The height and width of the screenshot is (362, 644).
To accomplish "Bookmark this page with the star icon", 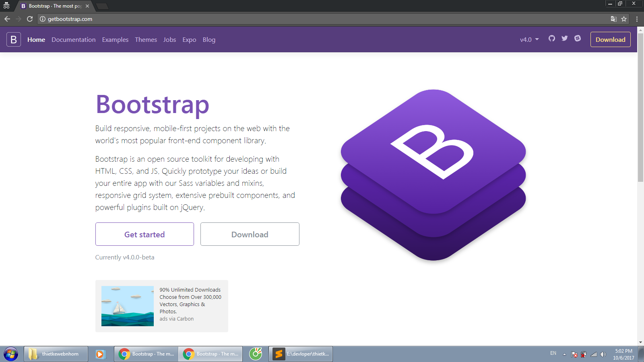I will (624, 19).
